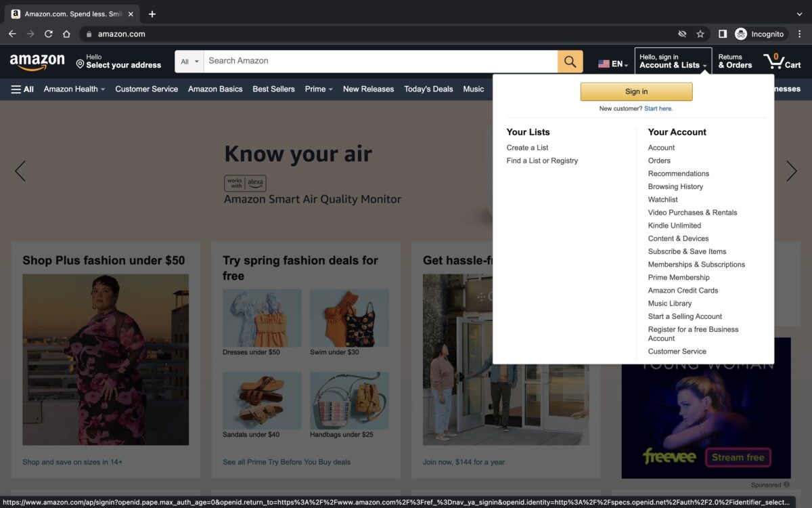Open Kindle Unlimited
Image resolution: width=812 pixels, height=508 pixels.
point(675,226)
